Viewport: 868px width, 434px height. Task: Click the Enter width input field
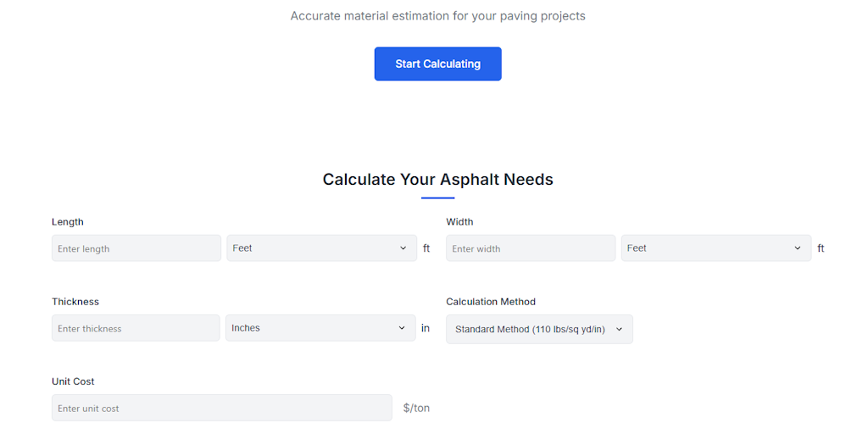pos(530,248)
